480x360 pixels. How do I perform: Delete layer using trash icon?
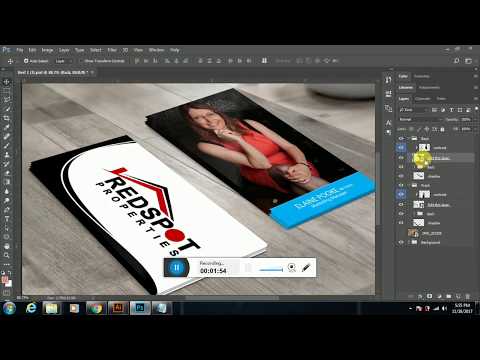467,296
